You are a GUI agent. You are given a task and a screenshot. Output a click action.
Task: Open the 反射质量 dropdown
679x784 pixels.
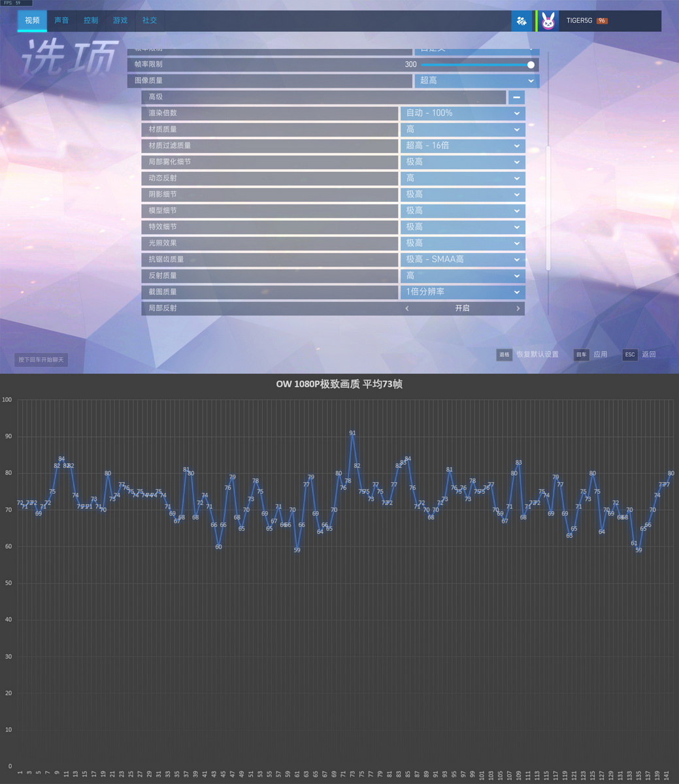click(x=463, y=276)
